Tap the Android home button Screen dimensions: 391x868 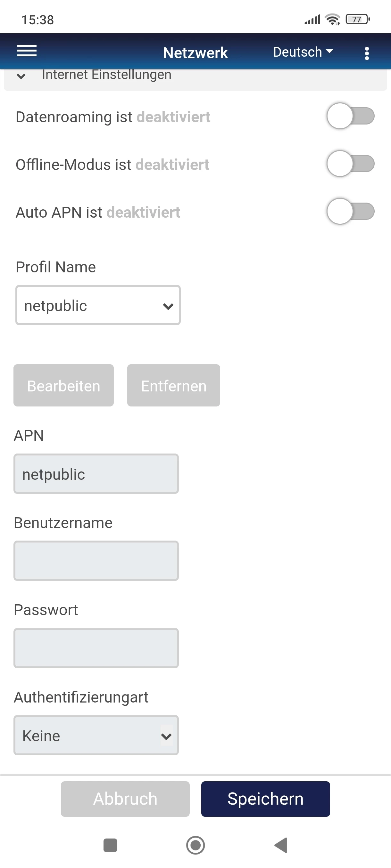pyautogui.click(x=195, y=845)
